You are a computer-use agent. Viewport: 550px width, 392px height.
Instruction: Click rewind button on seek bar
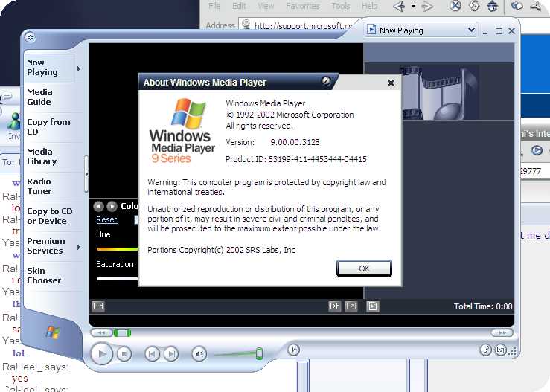point(101,332)
